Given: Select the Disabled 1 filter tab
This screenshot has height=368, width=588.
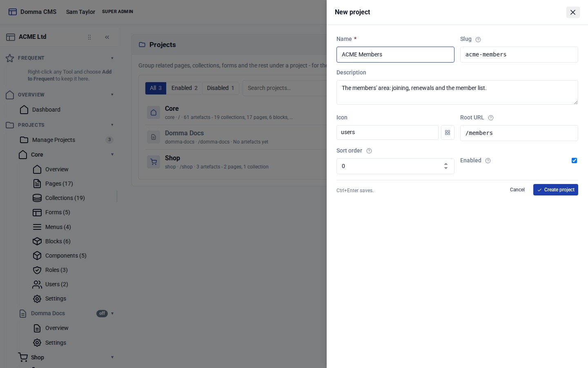Looking at the screenshot, I should click(x=220, y=88).
